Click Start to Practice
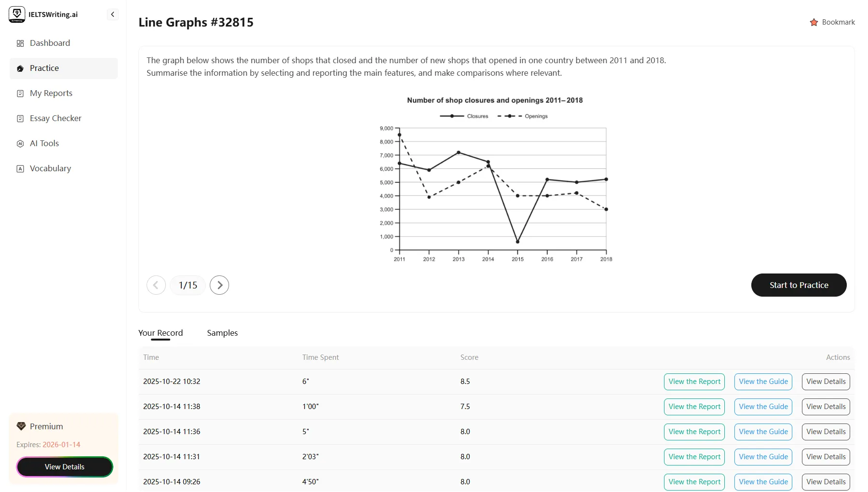868x492 pixels. (798, 285)
